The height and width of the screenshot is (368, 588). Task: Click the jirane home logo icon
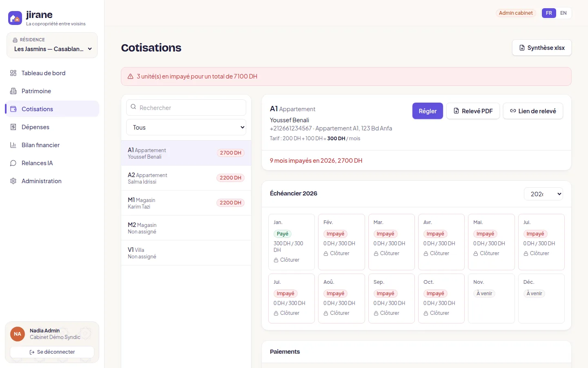15,18
